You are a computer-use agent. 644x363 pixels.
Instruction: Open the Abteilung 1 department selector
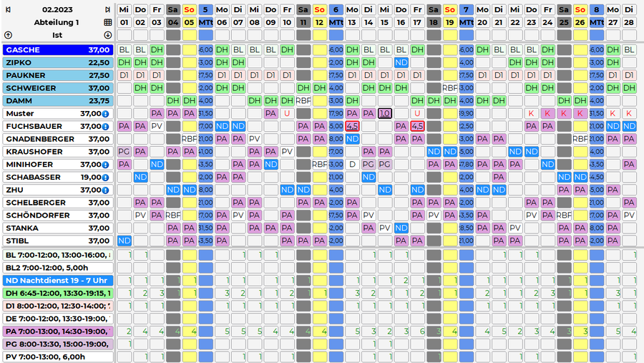[x=57, y=22]
